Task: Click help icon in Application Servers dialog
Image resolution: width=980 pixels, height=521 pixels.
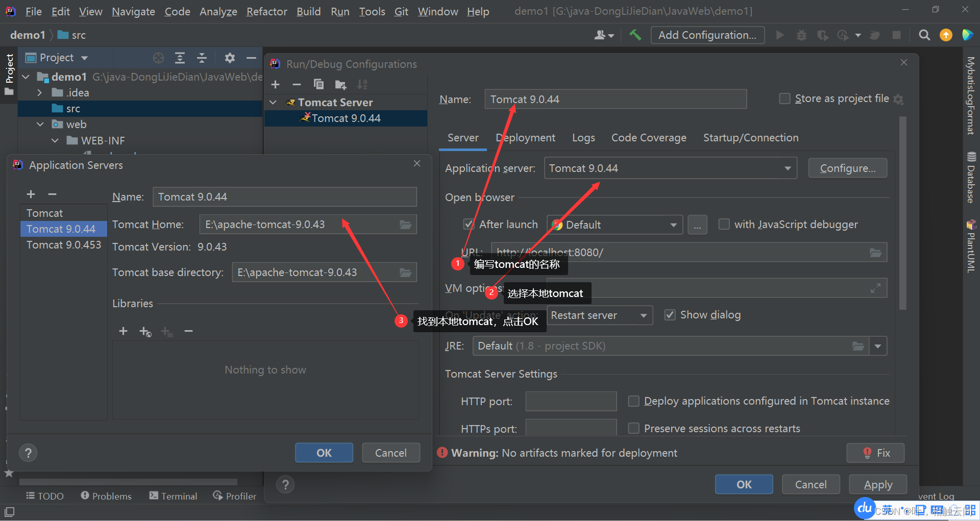Action: tap(28, 453)
